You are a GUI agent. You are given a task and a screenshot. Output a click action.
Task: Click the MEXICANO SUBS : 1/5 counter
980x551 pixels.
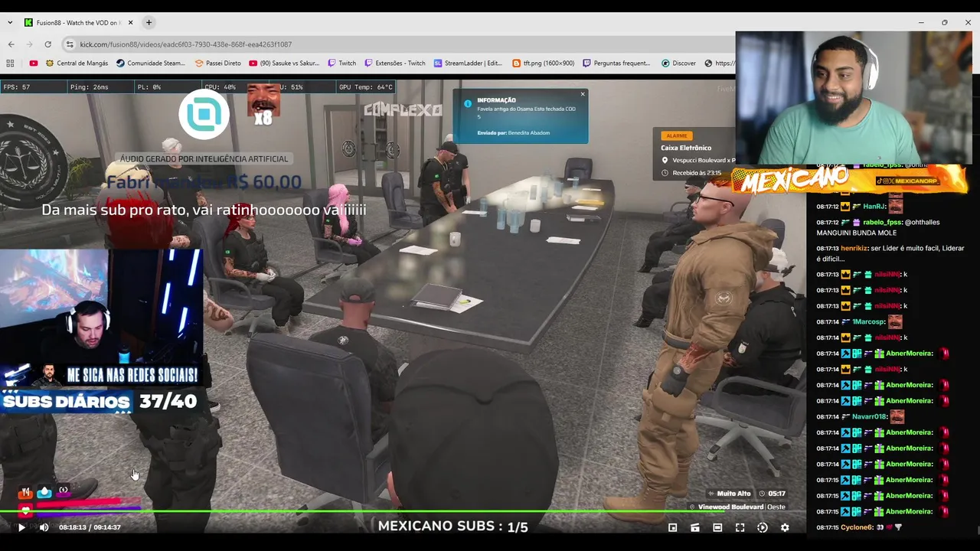452,527
